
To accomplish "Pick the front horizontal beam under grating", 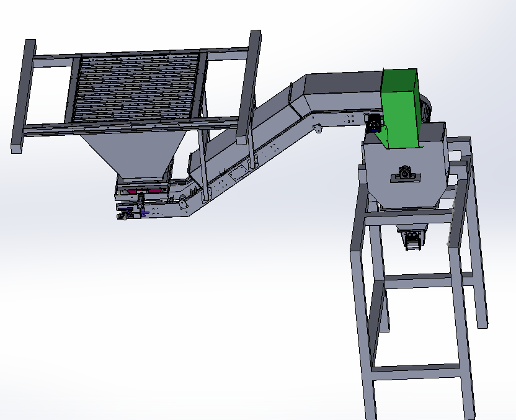I will coord(131,127).
